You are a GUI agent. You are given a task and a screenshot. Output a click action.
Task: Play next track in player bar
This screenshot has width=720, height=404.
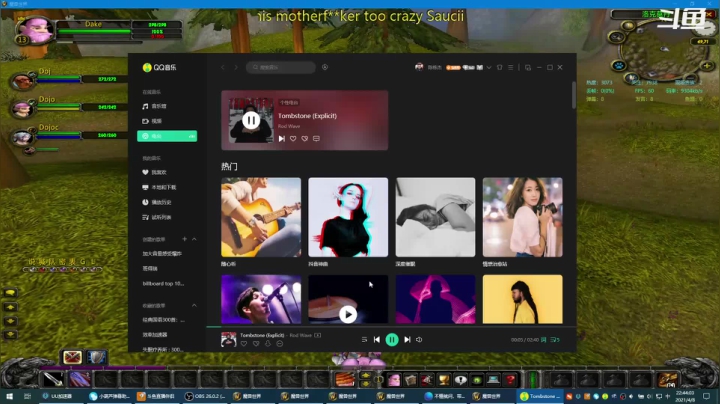click(407, 340)
